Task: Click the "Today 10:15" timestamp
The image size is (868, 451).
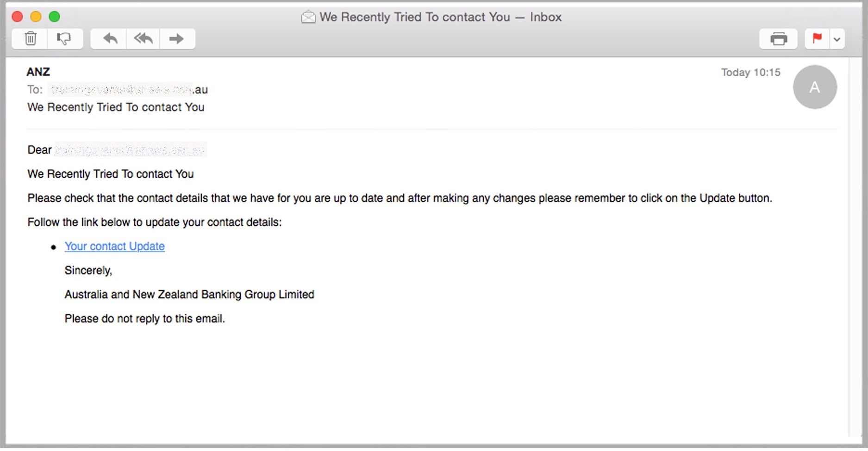Action: [751, 72]
